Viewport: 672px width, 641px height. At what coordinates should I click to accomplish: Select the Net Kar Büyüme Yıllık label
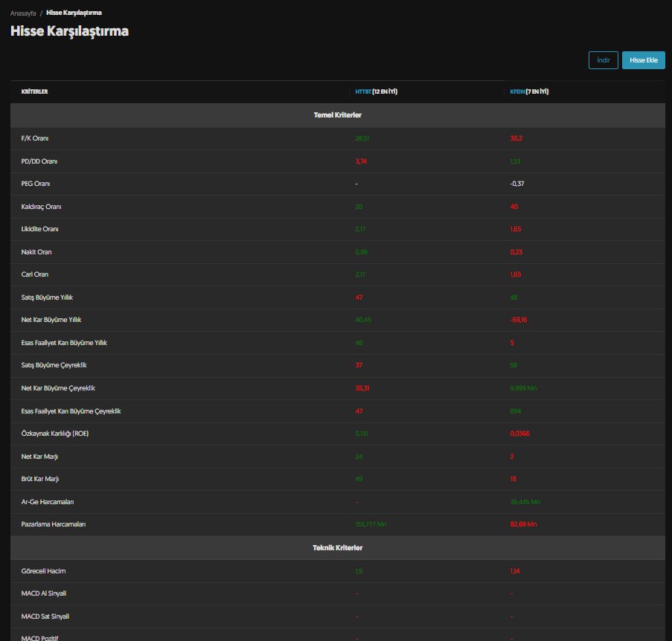(51, 320)
